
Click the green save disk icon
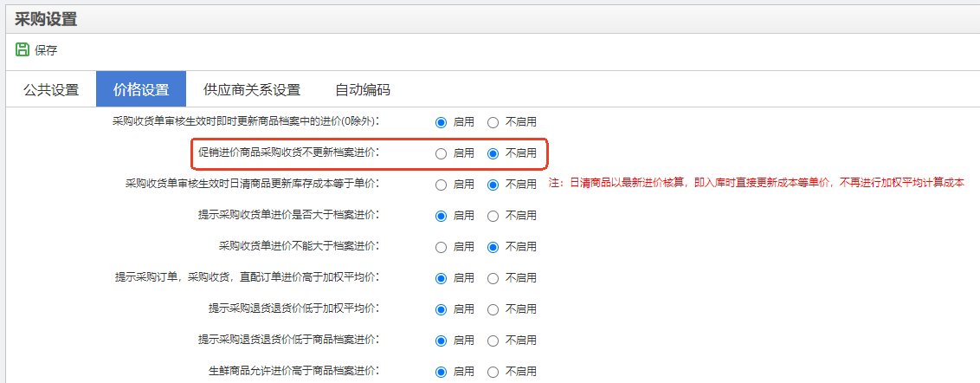[x=23, y=50]
